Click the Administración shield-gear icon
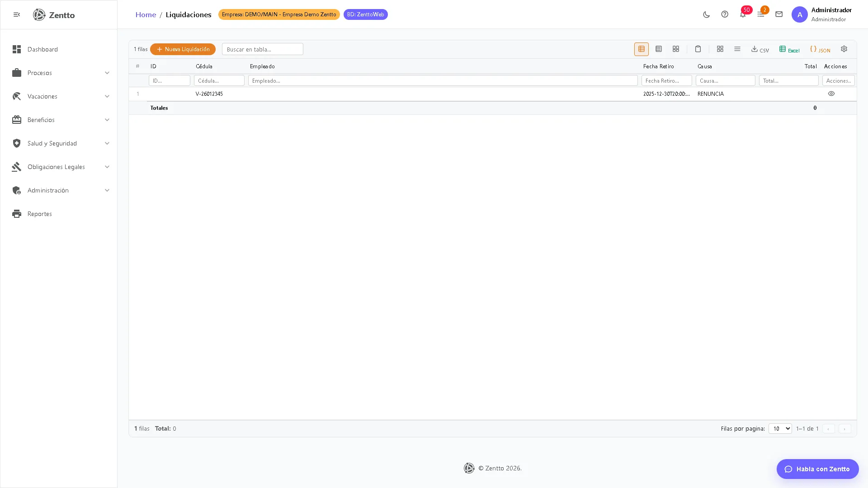 pos(17,190)
